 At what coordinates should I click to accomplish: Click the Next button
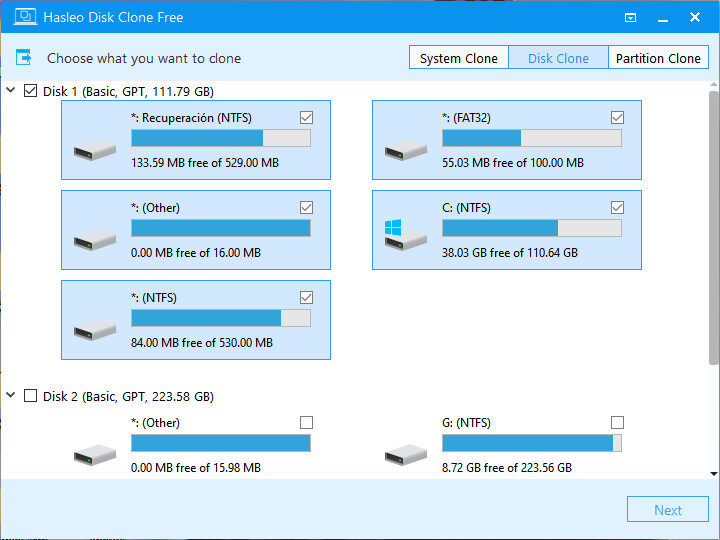[x=668, y=509]
